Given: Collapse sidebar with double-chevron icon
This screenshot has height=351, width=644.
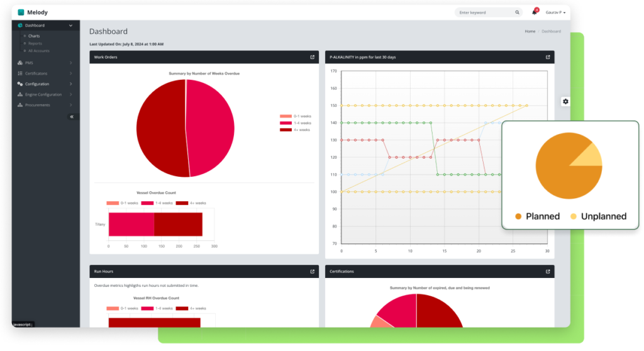Looking at the screenshot, I should pyautogui.click(x=72, y=117).
